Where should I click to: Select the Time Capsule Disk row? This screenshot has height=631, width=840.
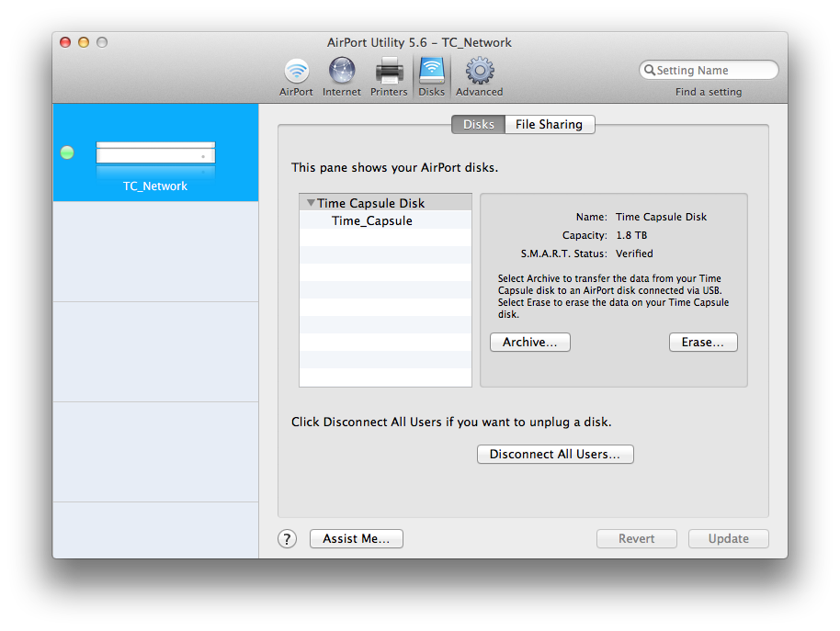385,203
